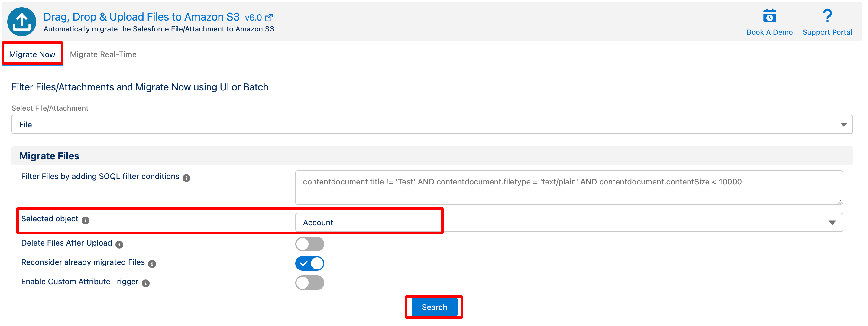This screenshot has height=326, width=868.
Task: Click the SOQL text area resize handle
Action: [x=840, y=202]
